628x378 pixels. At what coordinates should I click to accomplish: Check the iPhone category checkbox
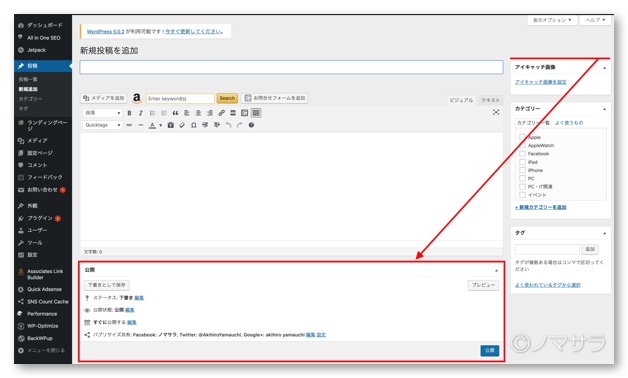(522, 170)
